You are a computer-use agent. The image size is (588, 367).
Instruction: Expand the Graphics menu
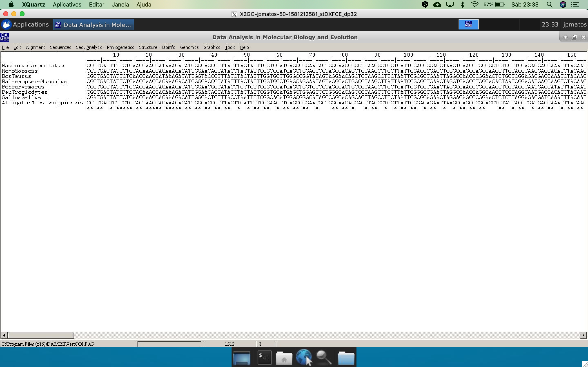pyautogui.click(x=212, y=47)
